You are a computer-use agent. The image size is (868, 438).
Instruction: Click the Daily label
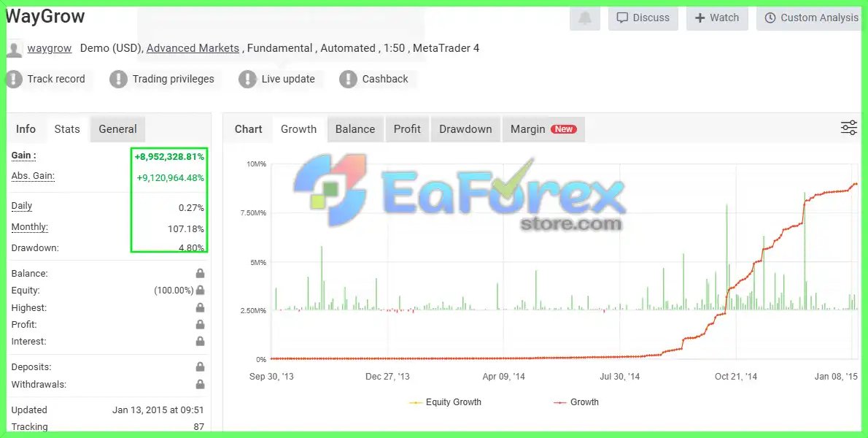click(22, 206)
